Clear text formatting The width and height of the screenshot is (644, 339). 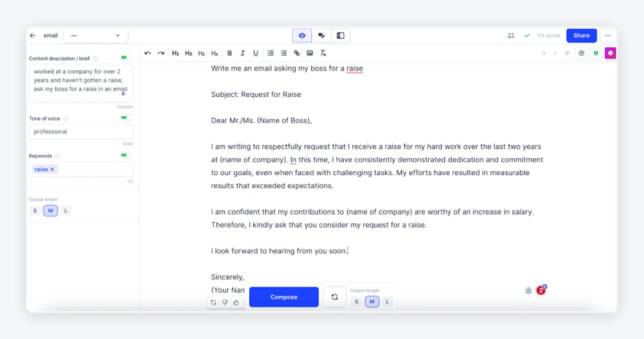pyautogui.click(x=323, y=53)
